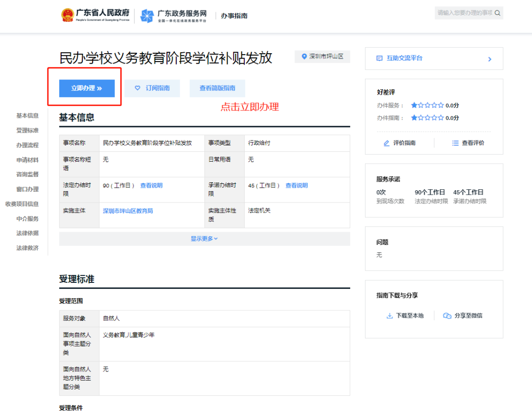This screenshot has height=412, width=532.
Task: Click the 广东政务服务网 logo
Action: pos(173,15)
